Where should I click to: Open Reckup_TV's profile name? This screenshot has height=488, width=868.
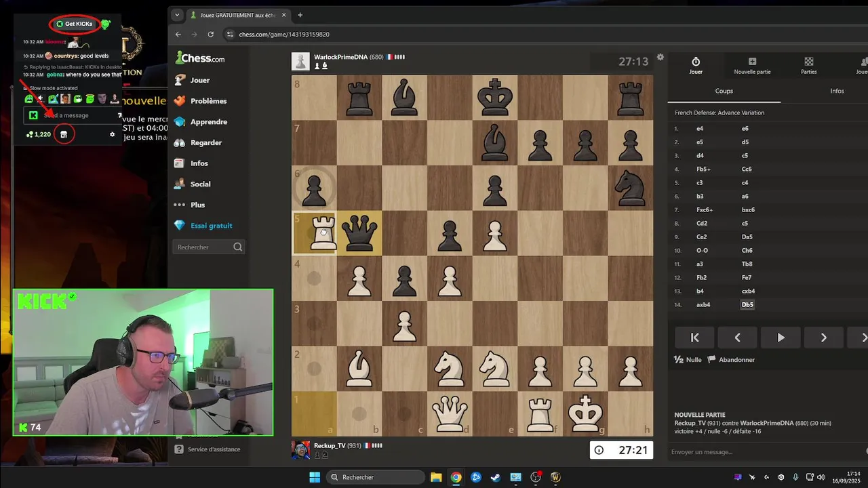[x=338, y=446]
